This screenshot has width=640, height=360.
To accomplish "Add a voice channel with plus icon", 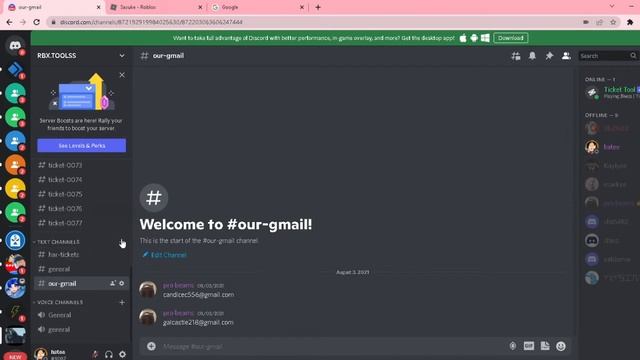I will click(x=122, y=302).
